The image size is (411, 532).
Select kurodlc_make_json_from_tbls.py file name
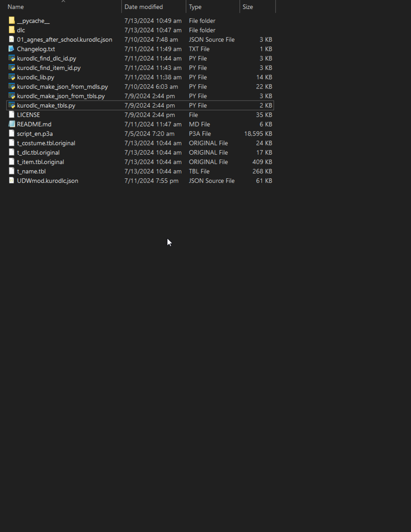61,96
